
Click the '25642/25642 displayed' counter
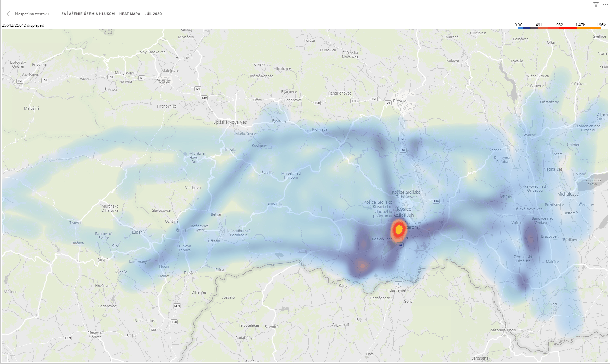click(23, 25)
